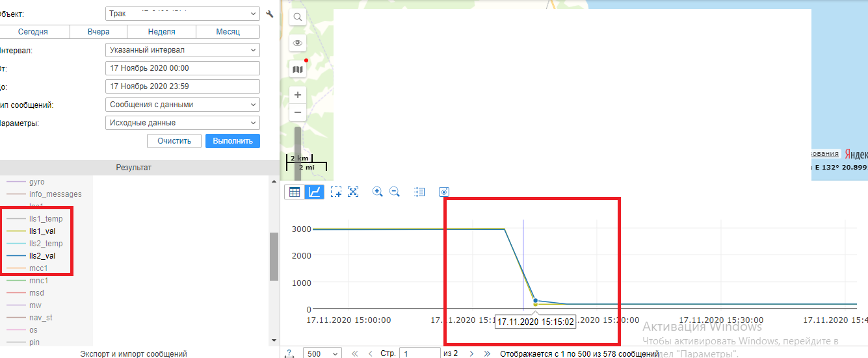868x358 pixels.
Task: Switch to chart view of messages
Action: [315, 192]
